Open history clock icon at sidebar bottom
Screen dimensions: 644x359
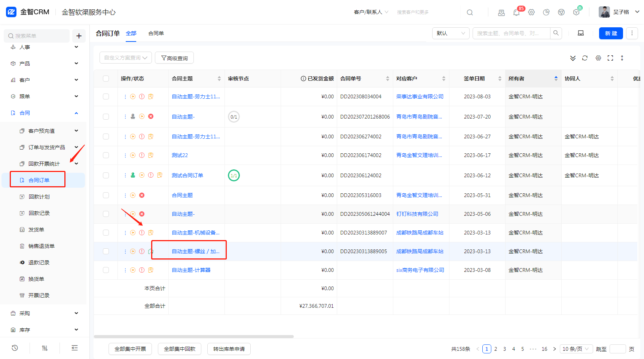[15, 348]
